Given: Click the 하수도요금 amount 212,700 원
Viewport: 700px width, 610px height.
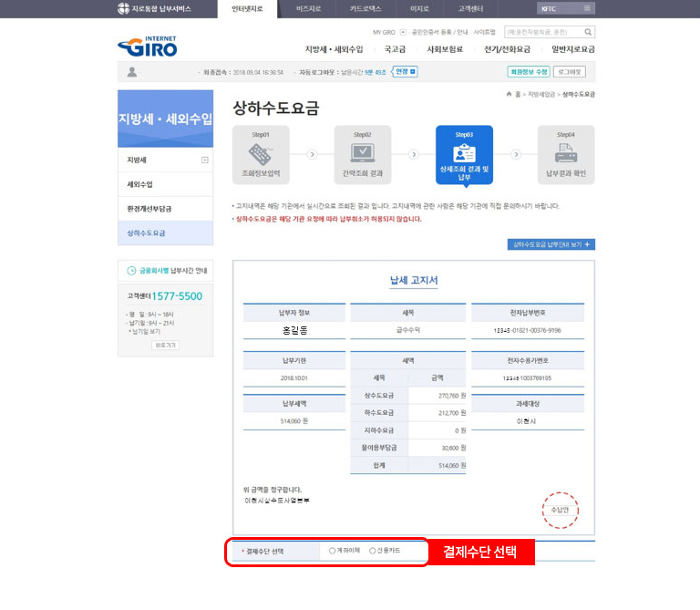Looking at the screenshot, I should 452,413.
